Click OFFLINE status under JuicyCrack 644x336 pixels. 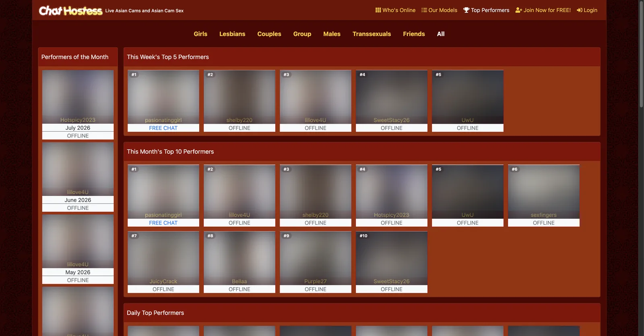(163, 289)
